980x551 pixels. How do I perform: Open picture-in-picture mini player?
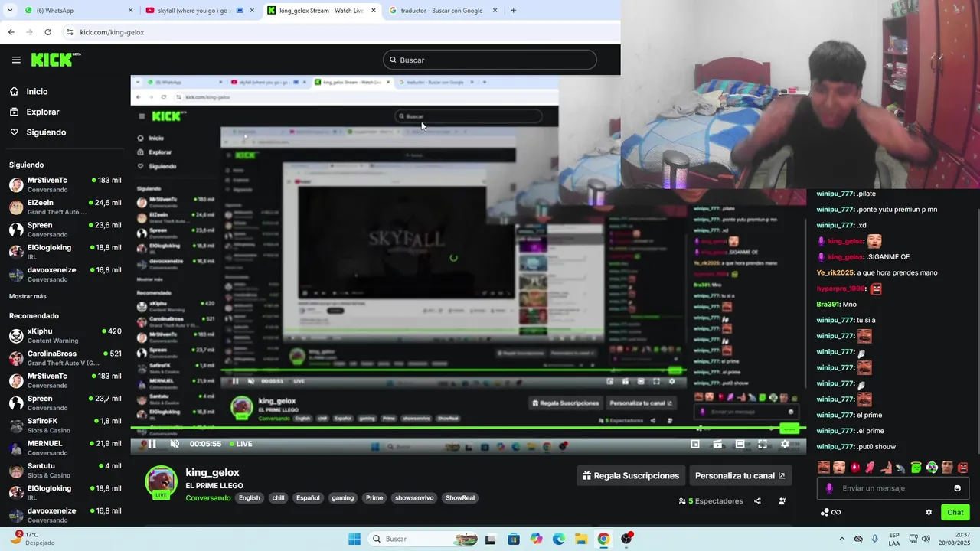point(695,444)
